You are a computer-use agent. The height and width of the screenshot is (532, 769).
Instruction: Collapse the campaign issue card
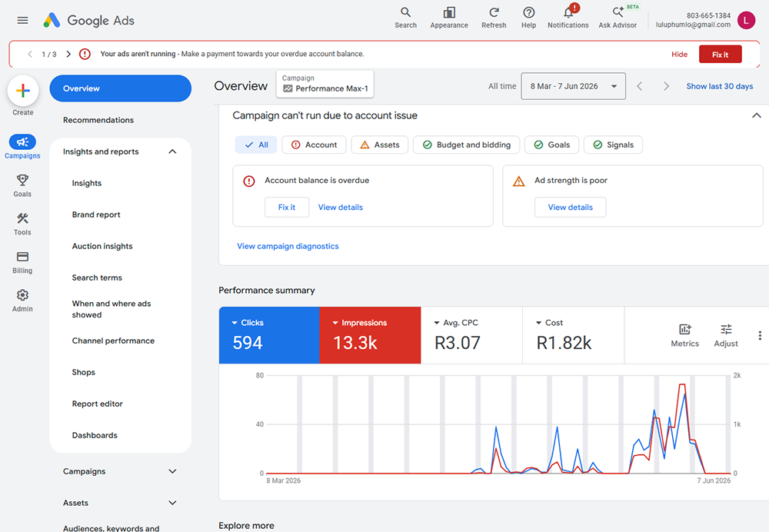(756, 116)
